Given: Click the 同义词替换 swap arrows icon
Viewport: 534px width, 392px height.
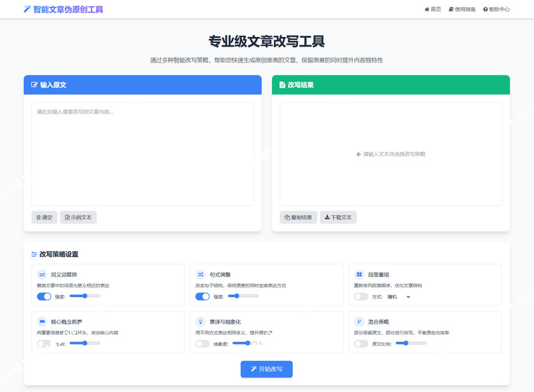Looking at the screenshot, I should 42,275.
